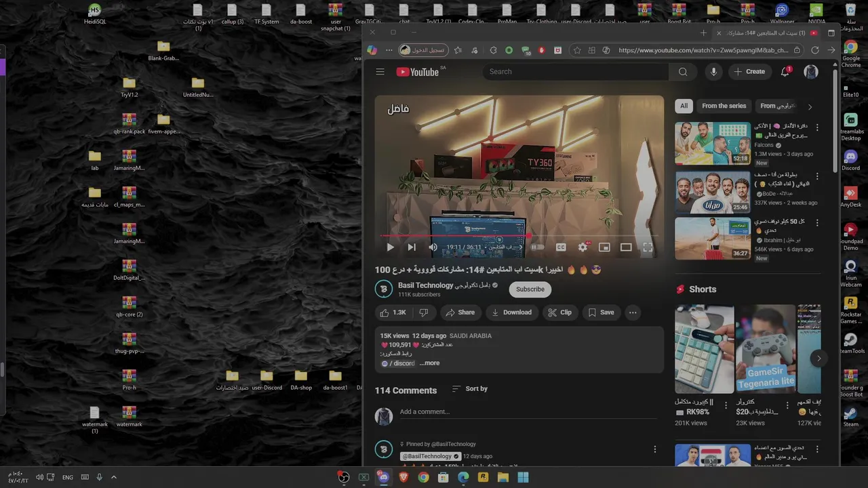Open the Create button menu
This screenshot has height=488, width=868.
point(749,72)
